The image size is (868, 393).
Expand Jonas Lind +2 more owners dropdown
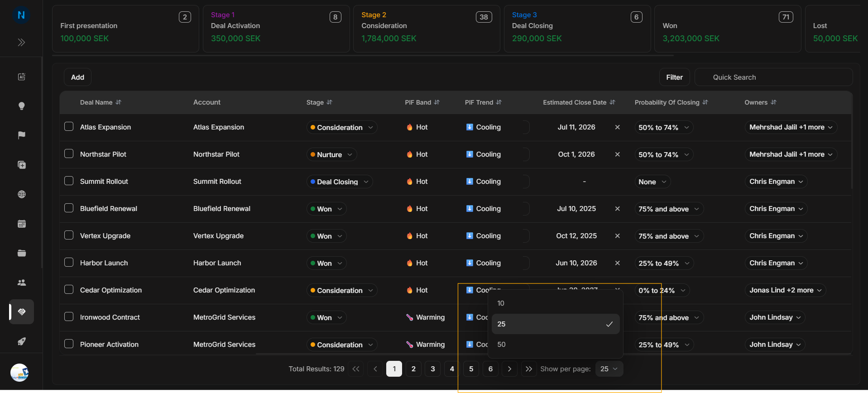point(786,290)
